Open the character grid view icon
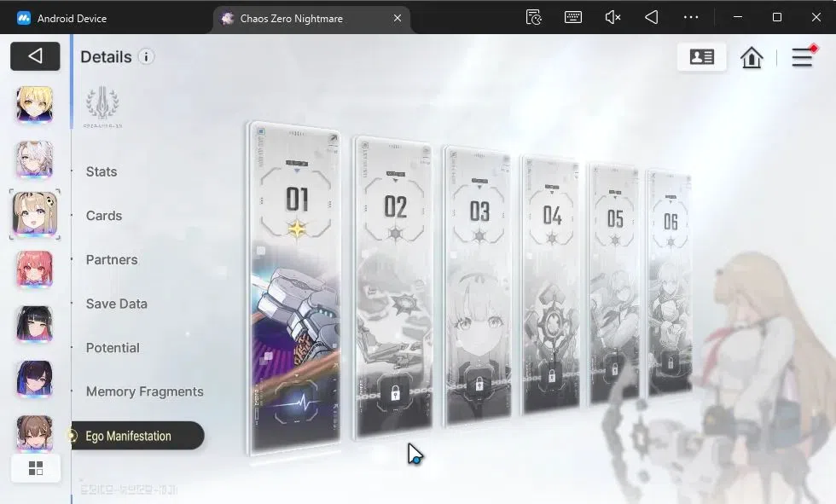Screen dimensions: 836x504 click(36, 468)
